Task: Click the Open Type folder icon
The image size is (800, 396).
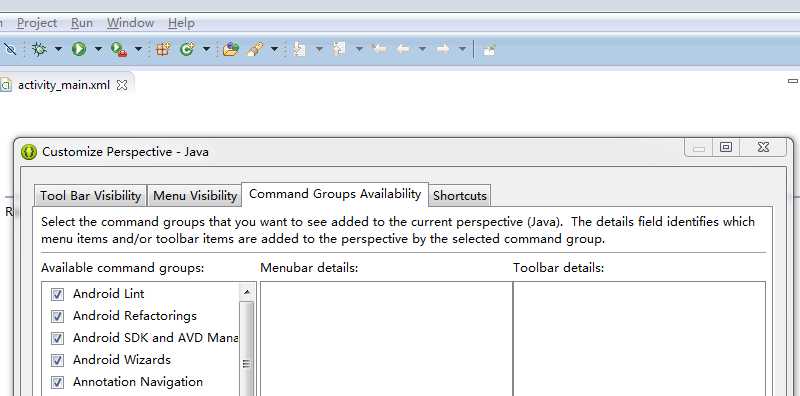Action: (x=231, y=50)
